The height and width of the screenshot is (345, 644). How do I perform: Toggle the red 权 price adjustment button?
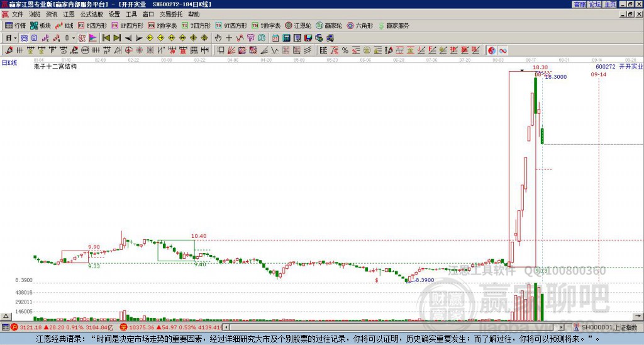pos(82,38)
